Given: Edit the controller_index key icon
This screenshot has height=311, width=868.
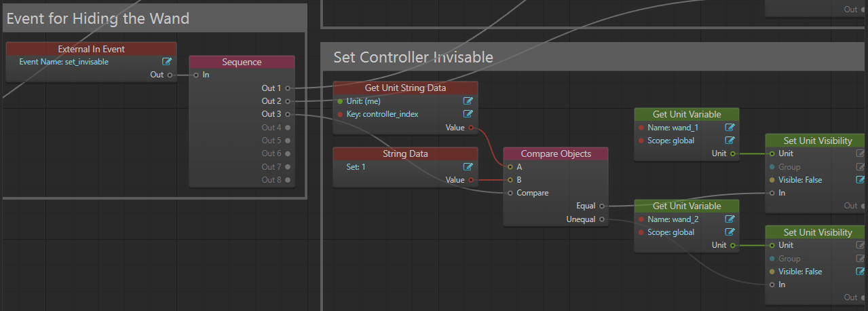Looking at the screenshot, I should (468, 114).
